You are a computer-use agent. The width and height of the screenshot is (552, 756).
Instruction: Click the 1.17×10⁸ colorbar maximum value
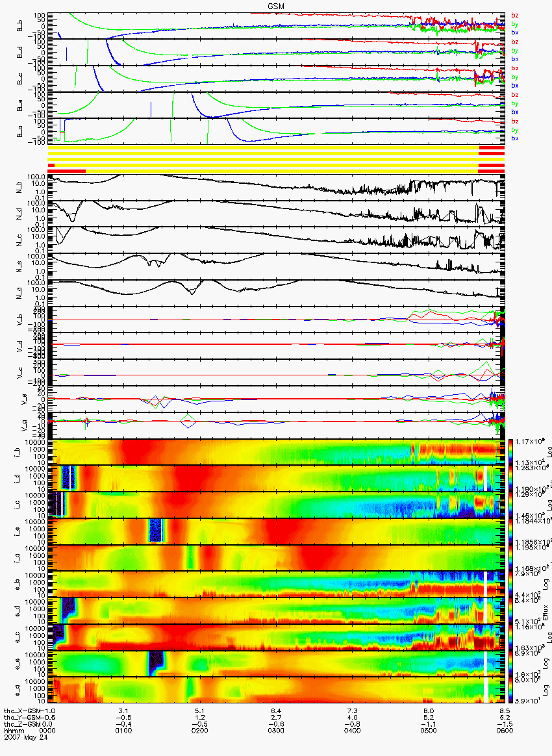529,442
